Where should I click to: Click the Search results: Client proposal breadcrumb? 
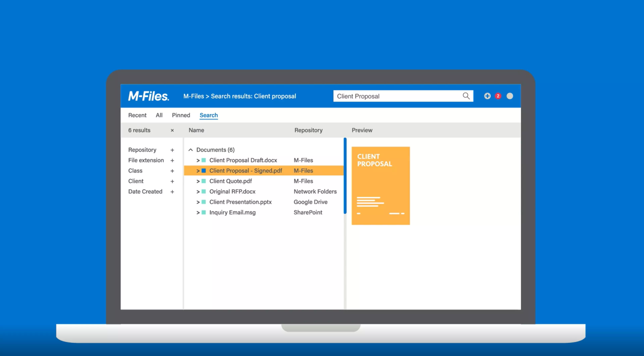[254, 96]
